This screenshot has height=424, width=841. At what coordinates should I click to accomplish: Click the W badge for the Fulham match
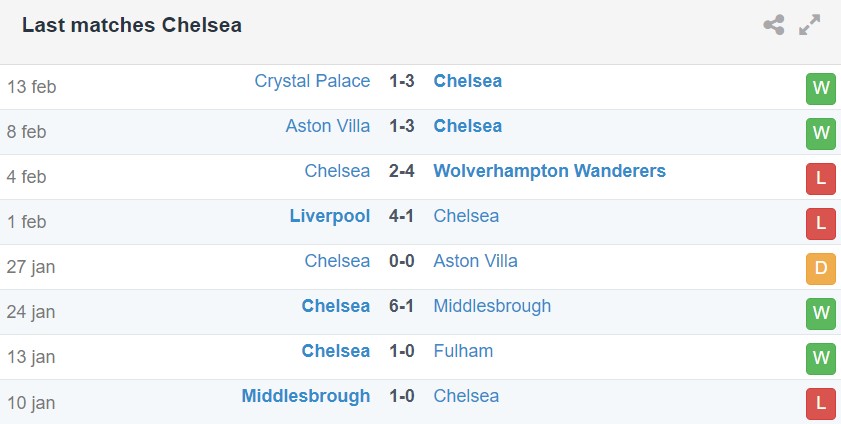(x=820, y=358)
